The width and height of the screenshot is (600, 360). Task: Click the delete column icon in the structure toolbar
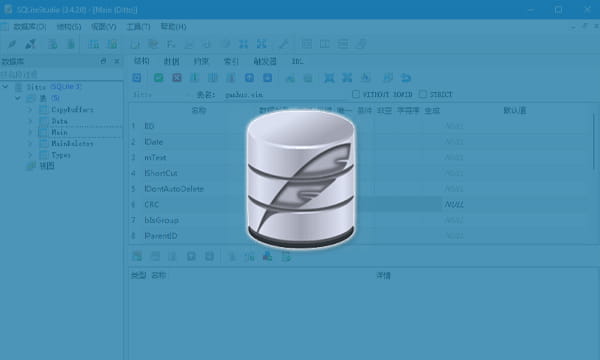[231, 78]
